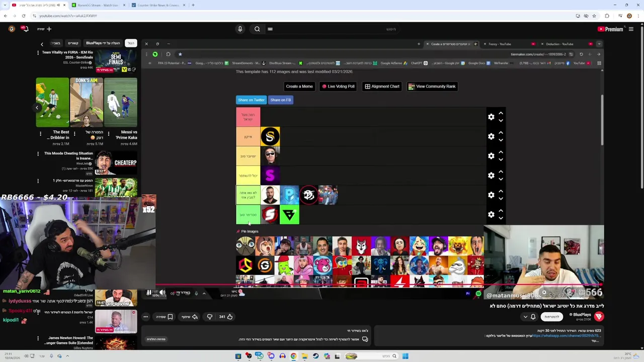Click the Windows Start button in taskbar

405,356
